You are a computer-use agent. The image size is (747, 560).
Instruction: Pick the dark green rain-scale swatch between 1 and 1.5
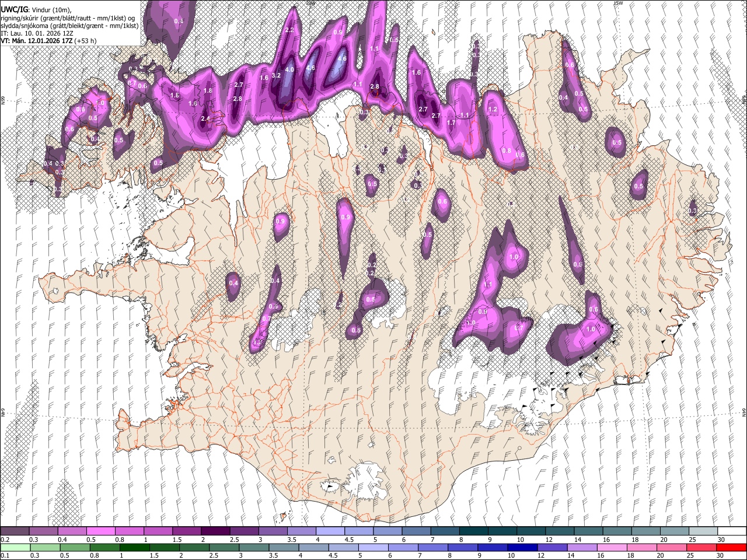tap(135, 547)
